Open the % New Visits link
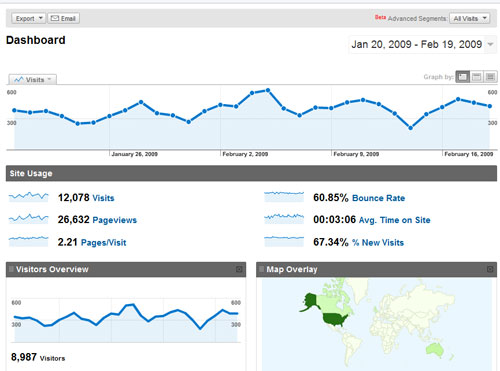The image size is (500, 371). pos(378,243)
